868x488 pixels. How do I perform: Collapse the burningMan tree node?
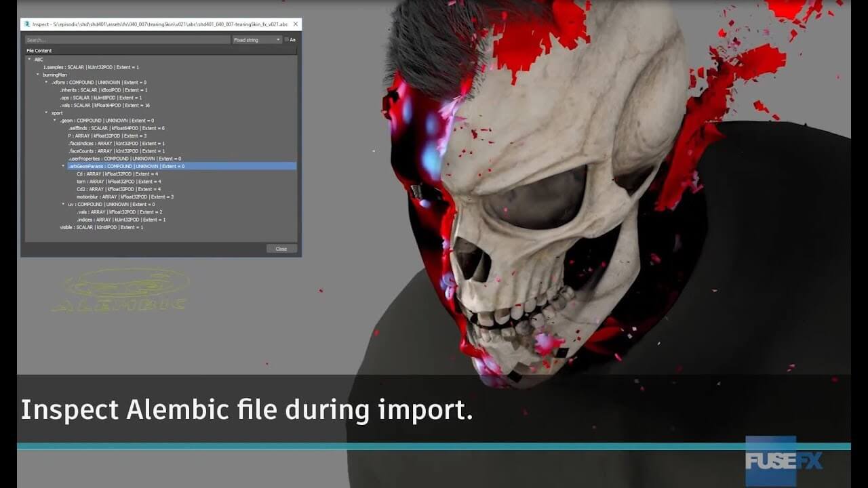point(38,75)
